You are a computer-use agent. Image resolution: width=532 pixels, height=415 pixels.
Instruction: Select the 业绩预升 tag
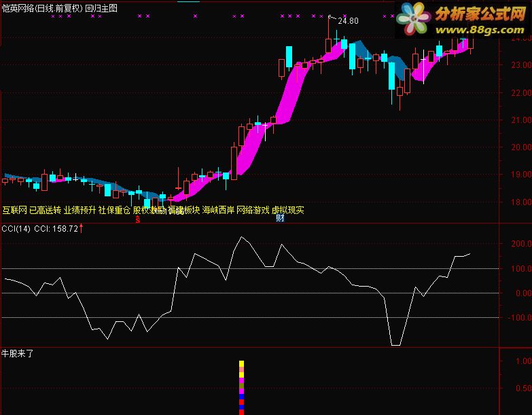(79, 210)
